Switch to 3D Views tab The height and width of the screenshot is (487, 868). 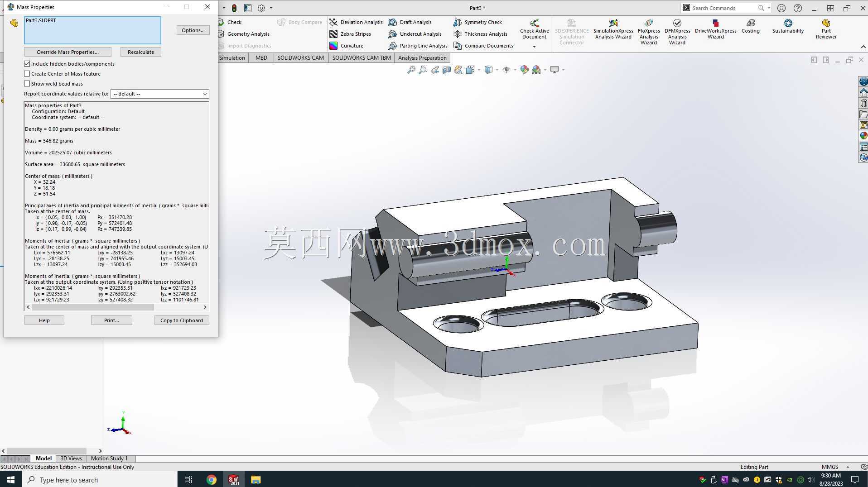[x=71, y=458]
